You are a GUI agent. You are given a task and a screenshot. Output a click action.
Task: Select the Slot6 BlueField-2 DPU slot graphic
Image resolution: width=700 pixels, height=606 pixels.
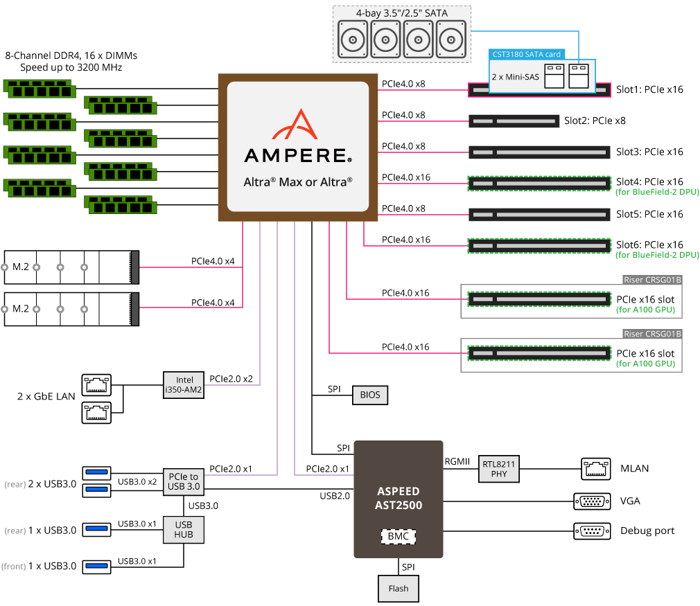coord(539,246)
